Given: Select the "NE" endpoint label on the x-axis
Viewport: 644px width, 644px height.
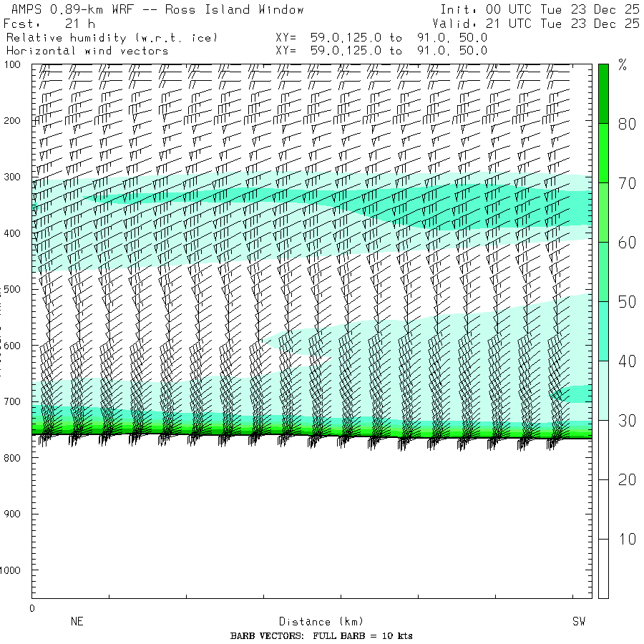Looking at the screenshot, I should (x=77, y=622).
